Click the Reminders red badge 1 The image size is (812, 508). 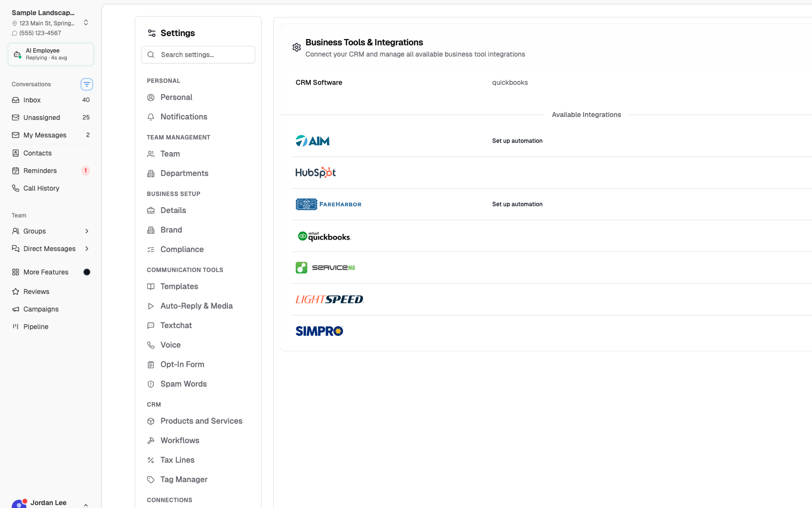[x=86, y=171]
